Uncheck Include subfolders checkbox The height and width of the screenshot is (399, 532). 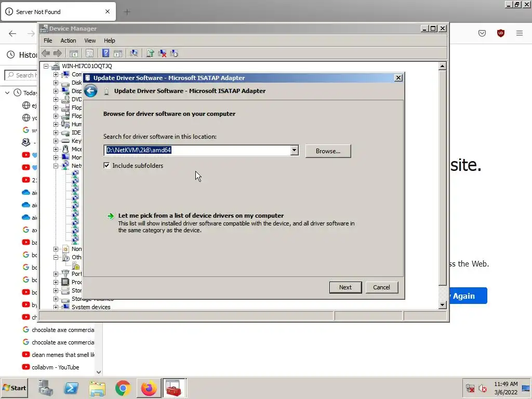(107, 166)
